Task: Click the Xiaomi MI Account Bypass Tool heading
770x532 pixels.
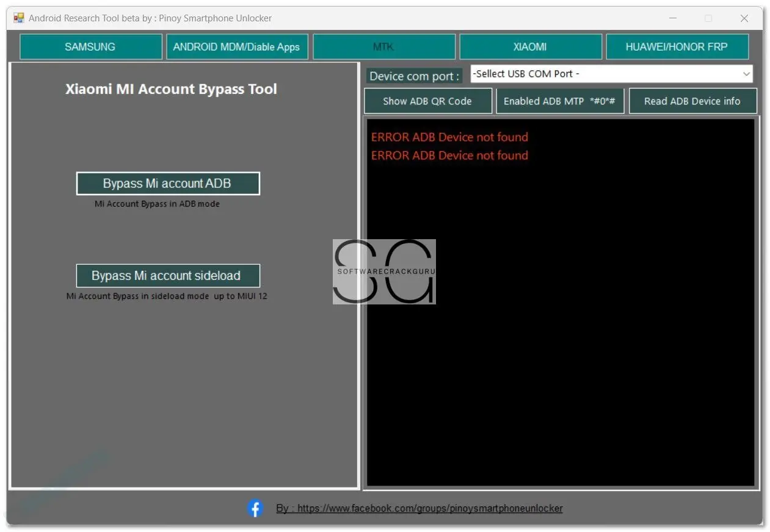Action: pyautogui.click(x=171, y=89)
